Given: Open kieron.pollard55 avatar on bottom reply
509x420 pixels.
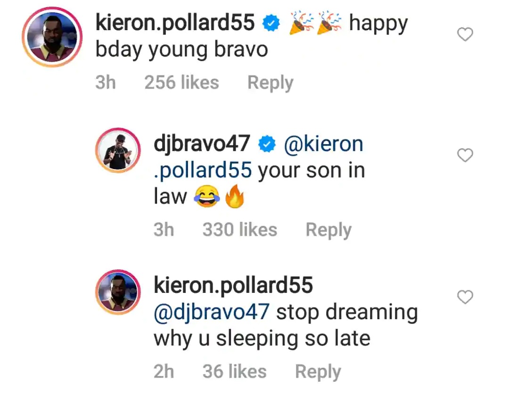Looking at the screenshot, I should (118, 292).
